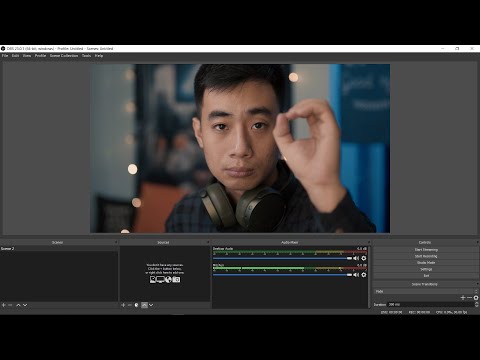
Task: Minimize the OBS window
Action: (443, 49)
